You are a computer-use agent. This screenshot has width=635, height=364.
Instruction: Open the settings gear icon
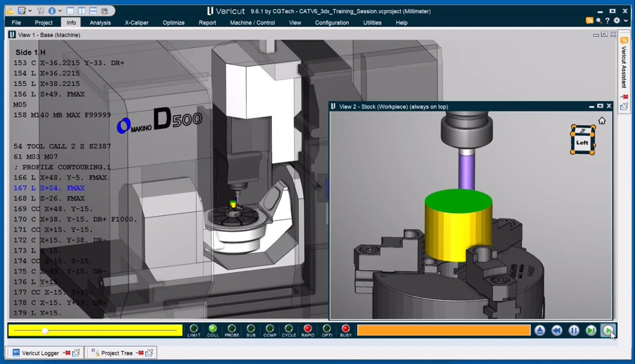616,20
